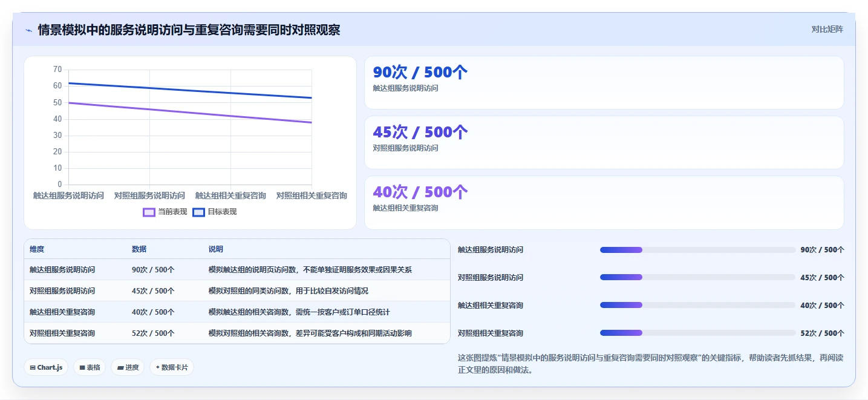Image resolution: width=868 pixels, height=400 pixels.
Task: Click the caption 触达组服务说明访问 under the 90次 card
Action: (x=405, y=88)
